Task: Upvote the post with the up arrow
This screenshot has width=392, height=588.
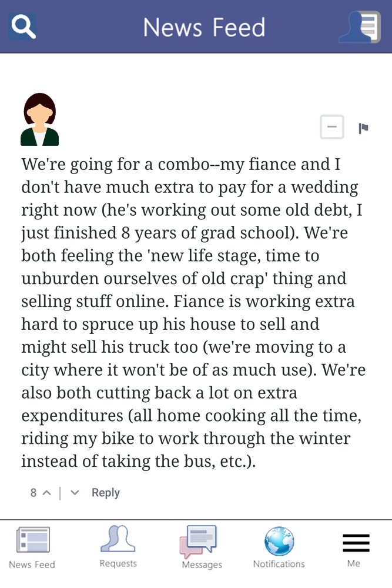Action: 47,493
